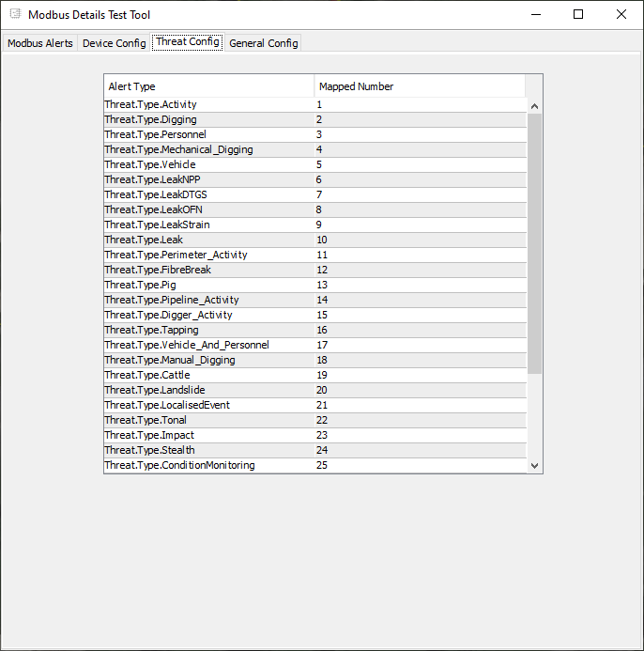Open the General Config tab
This screenshot has width=644, height=651.
pos(264,43)
